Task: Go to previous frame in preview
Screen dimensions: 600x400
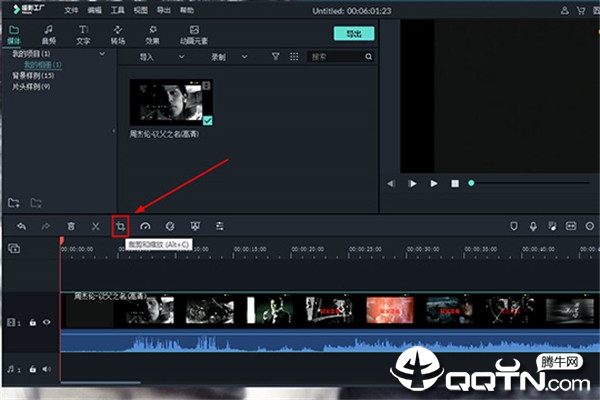Action: point(391,184)
